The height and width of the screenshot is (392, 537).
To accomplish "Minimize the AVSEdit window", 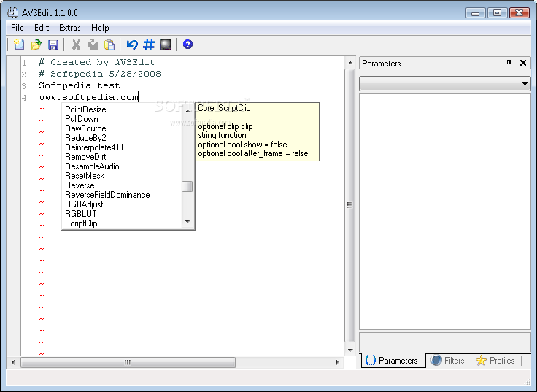I will pos(476,13).
